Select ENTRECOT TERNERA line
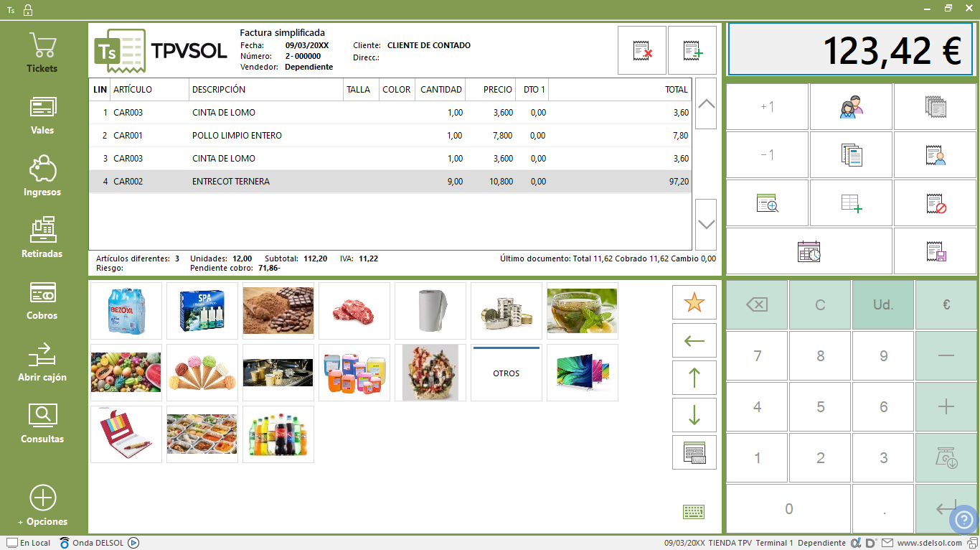 pyautogui.click(x=390, y=182)
